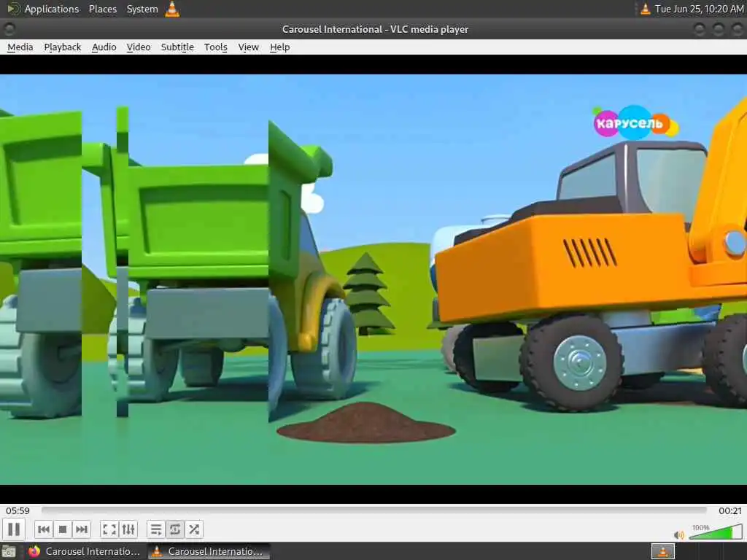This screenshot has height=560, width=747.
Task: Skip to previous media in playlist
Action: click(x=43, y=529)
